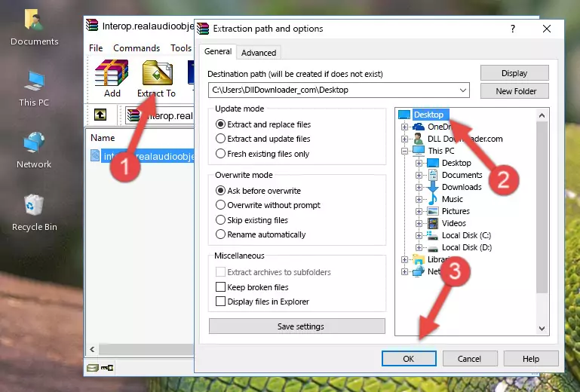Click the Libraries folder icon in tree
This screenshot has height=392, width=580.
pos(419,259)
